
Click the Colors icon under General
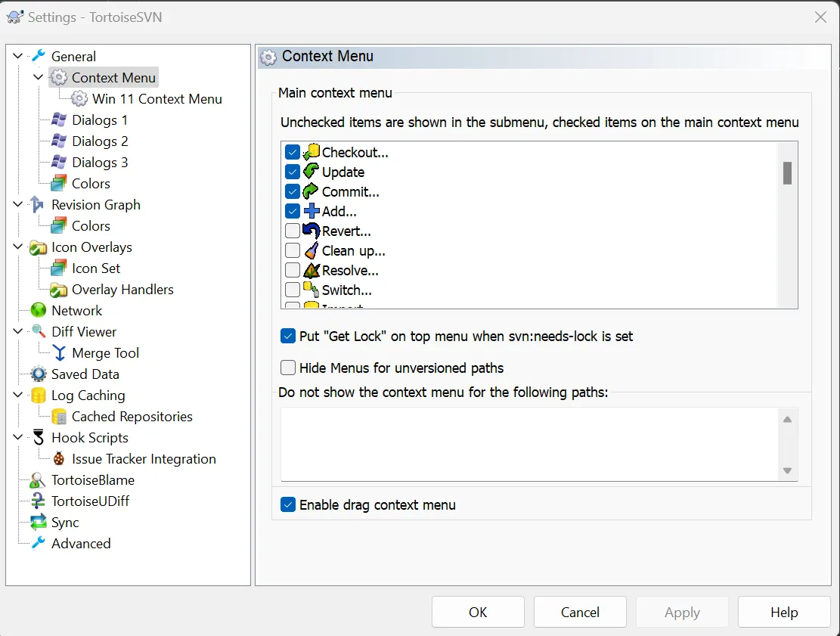click(59, 183)
